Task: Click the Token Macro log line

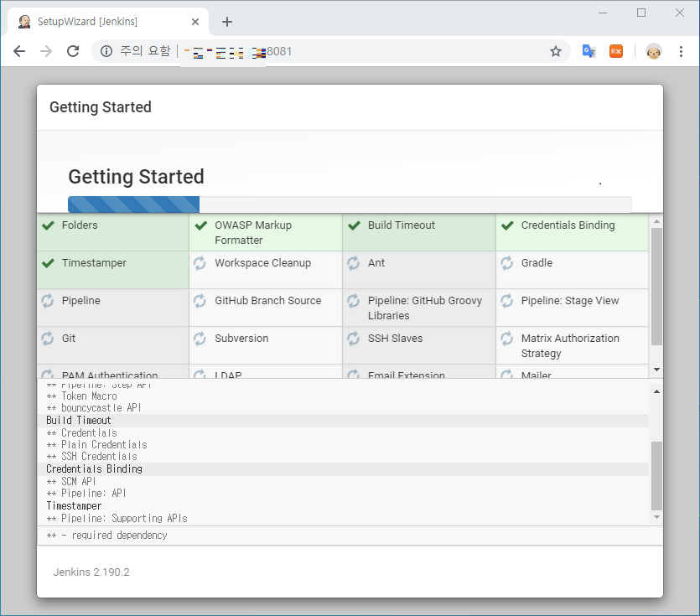Action: pos(81,396)
